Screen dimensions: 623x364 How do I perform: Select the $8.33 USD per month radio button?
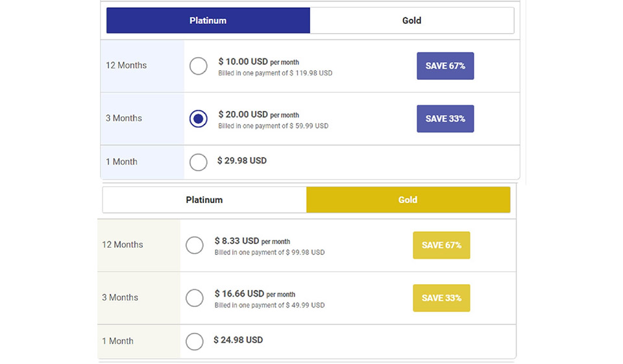point(194,245)
